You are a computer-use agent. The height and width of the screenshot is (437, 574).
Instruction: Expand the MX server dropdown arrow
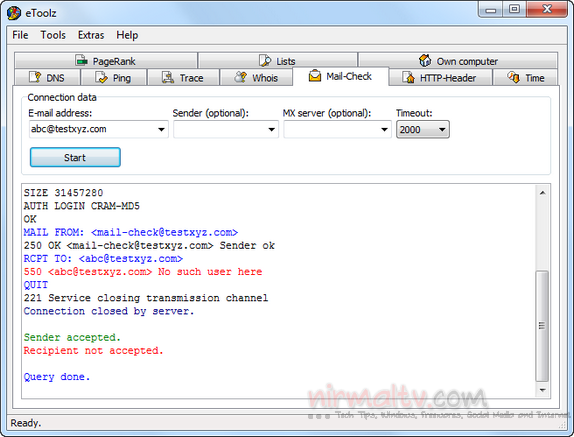pyautogui.click(x=384, y=130)
